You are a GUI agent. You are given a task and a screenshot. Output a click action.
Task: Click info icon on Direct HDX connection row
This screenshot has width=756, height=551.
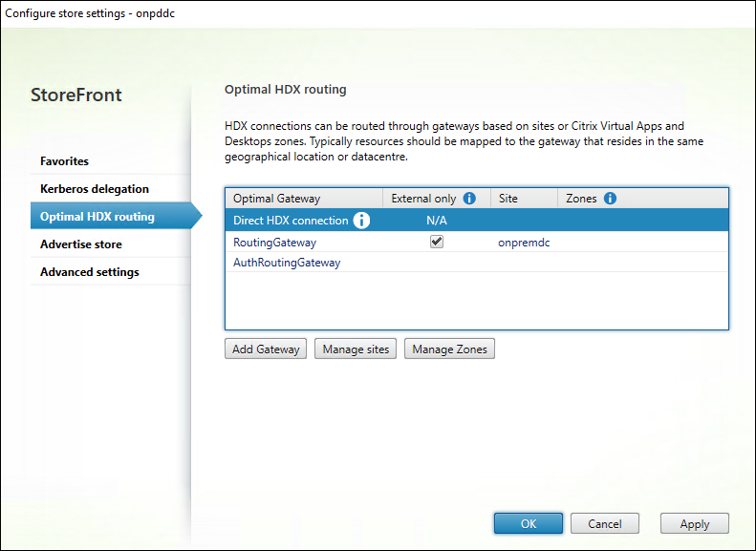[361, 221]
